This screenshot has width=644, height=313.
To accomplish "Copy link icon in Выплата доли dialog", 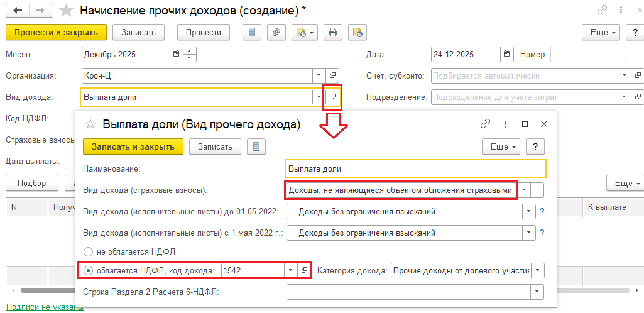I will click(x=486, y=124).
